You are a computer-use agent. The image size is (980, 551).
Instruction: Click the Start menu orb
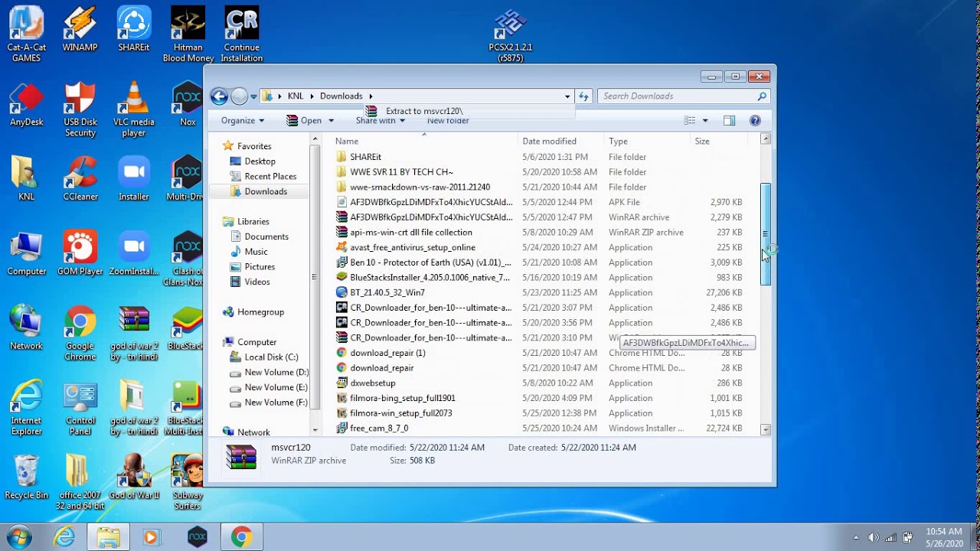pyautogui.click(x=19, y=536)
